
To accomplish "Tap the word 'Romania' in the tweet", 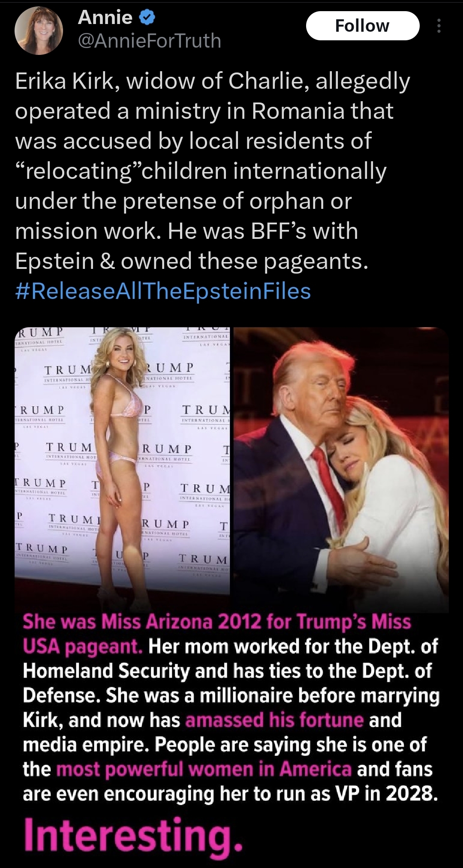I will point(298,111).
